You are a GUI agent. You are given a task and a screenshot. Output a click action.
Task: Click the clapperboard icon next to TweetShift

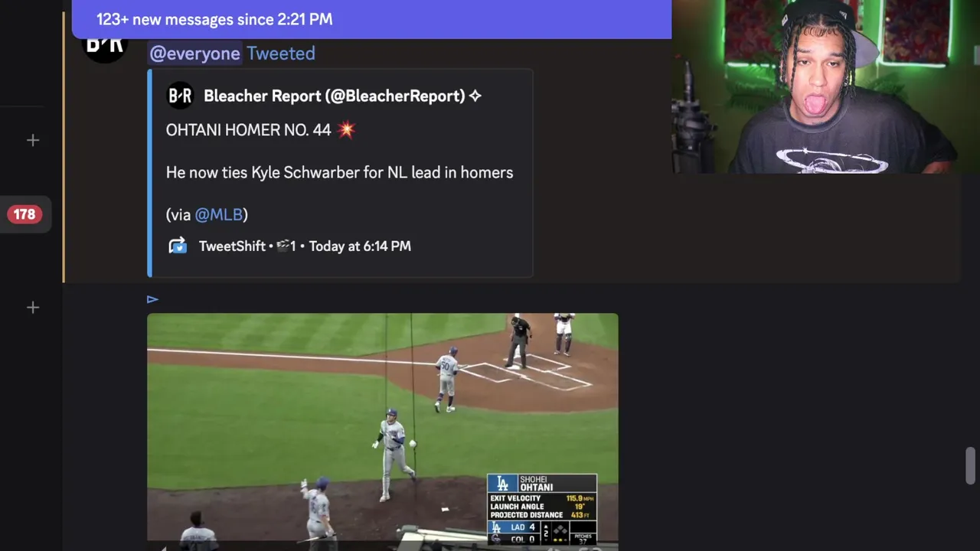pyautogui.click(x=283, y=246)
